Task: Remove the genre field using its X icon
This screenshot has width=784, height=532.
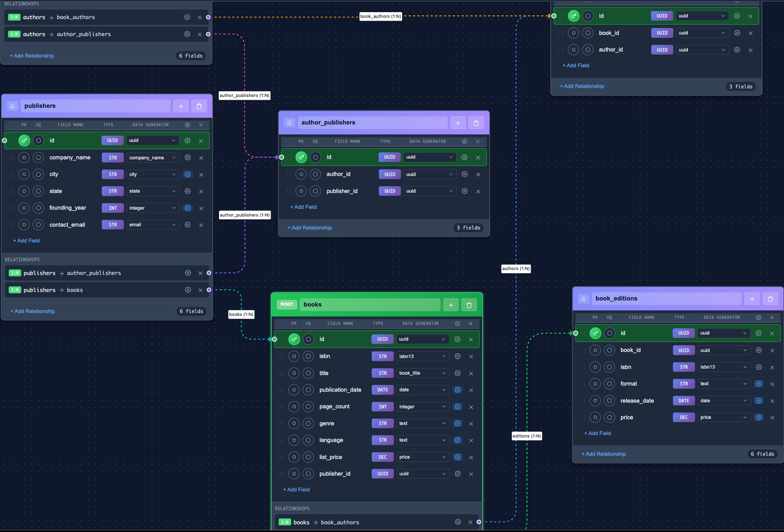Action: pyautogui.click(x=471, y=423)
